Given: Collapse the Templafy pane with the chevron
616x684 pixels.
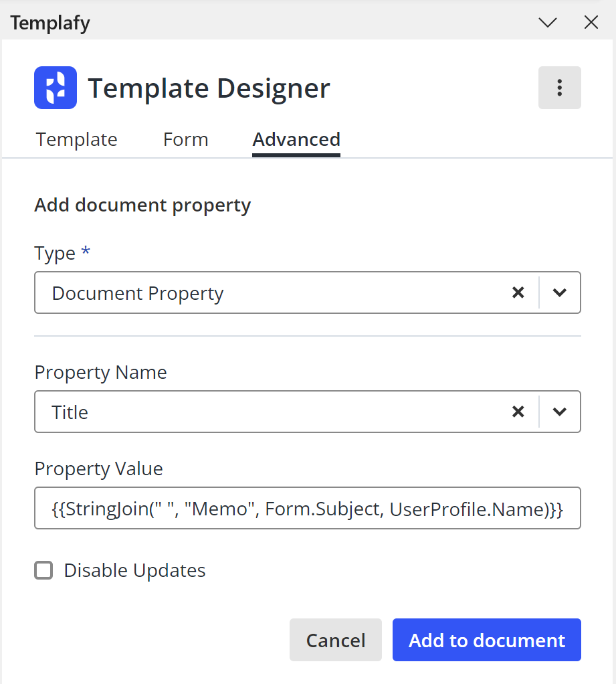Looking at the screenshot, I should pyautogui.click(x=548, y=22).
